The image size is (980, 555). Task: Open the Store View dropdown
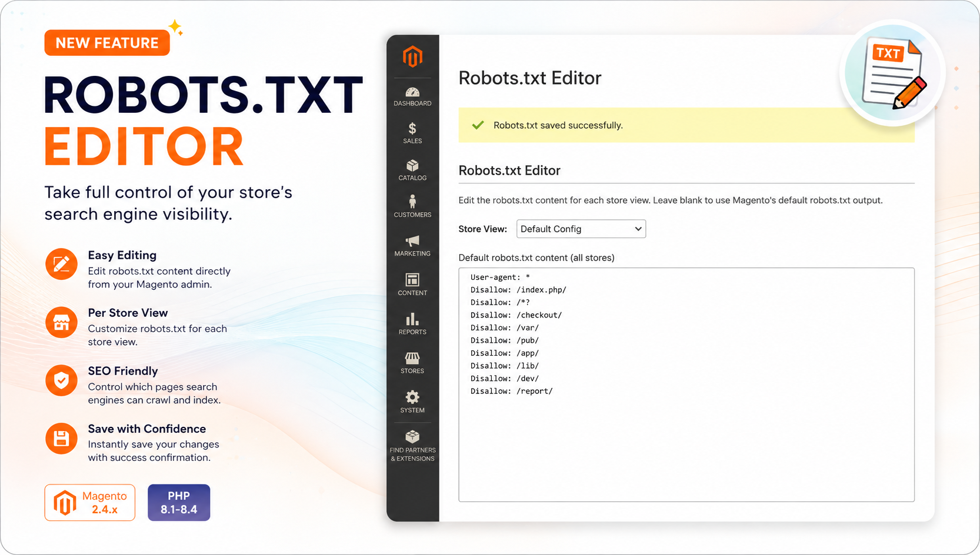click(x=581, y=229)
